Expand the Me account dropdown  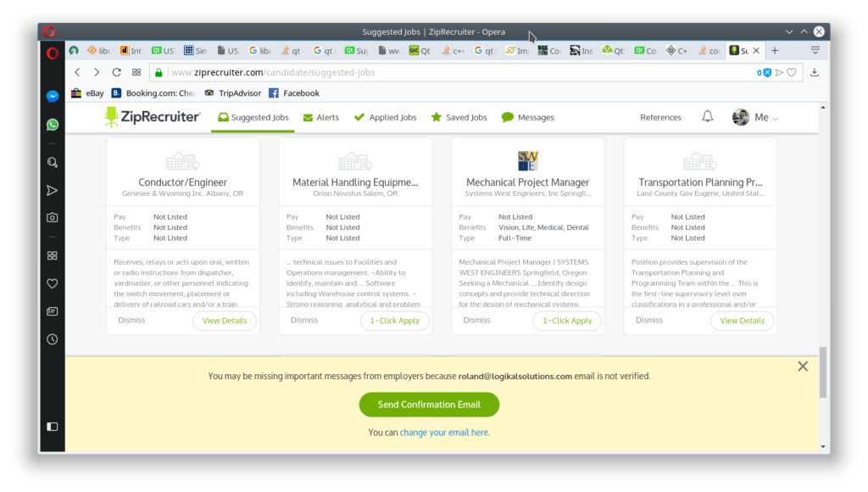pos(755,117)
